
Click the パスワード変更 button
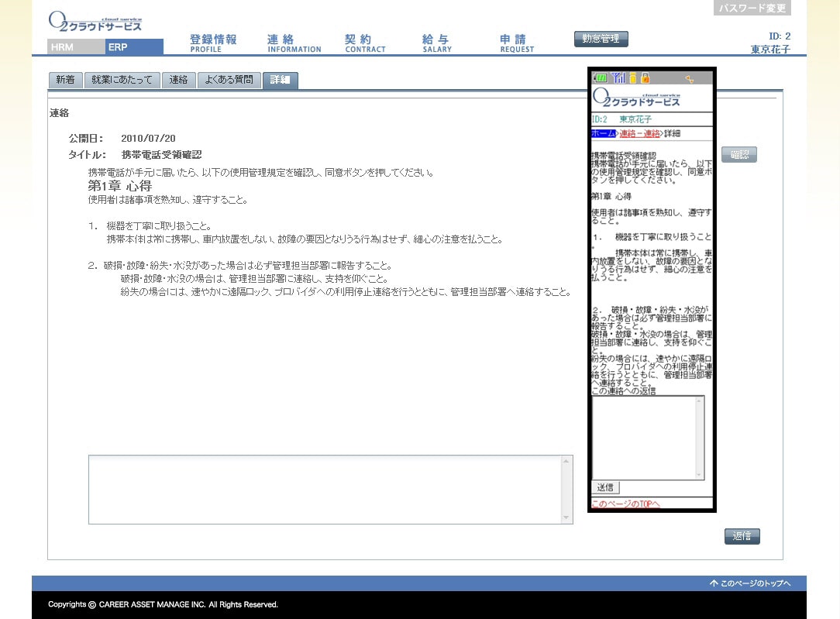tap(752, 8)
